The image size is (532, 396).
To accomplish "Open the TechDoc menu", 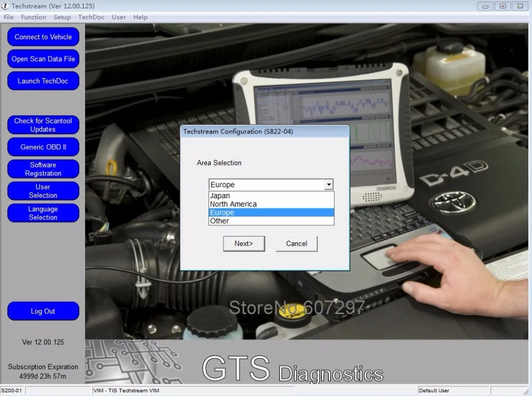I will [x=90, y=17].
